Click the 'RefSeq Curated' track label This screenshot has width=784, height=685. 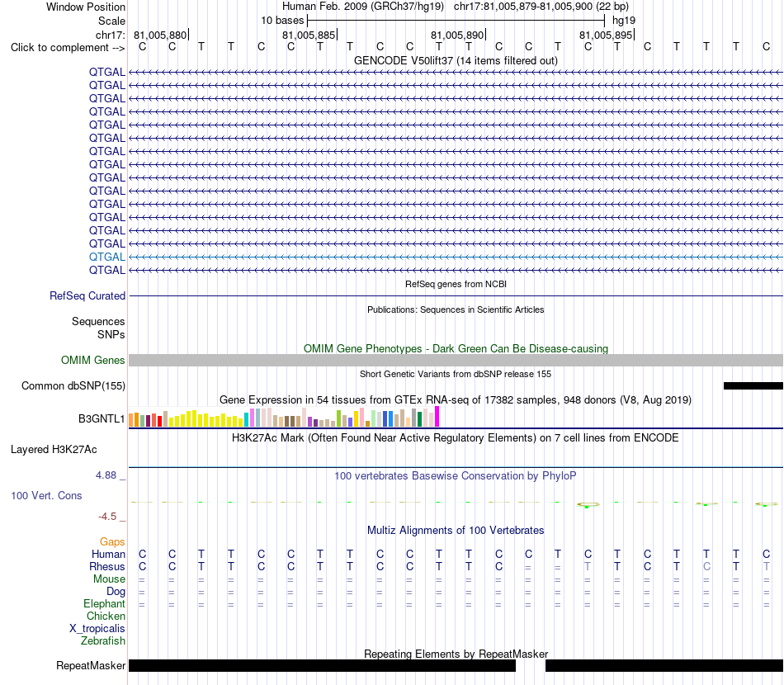click(87, 296)
